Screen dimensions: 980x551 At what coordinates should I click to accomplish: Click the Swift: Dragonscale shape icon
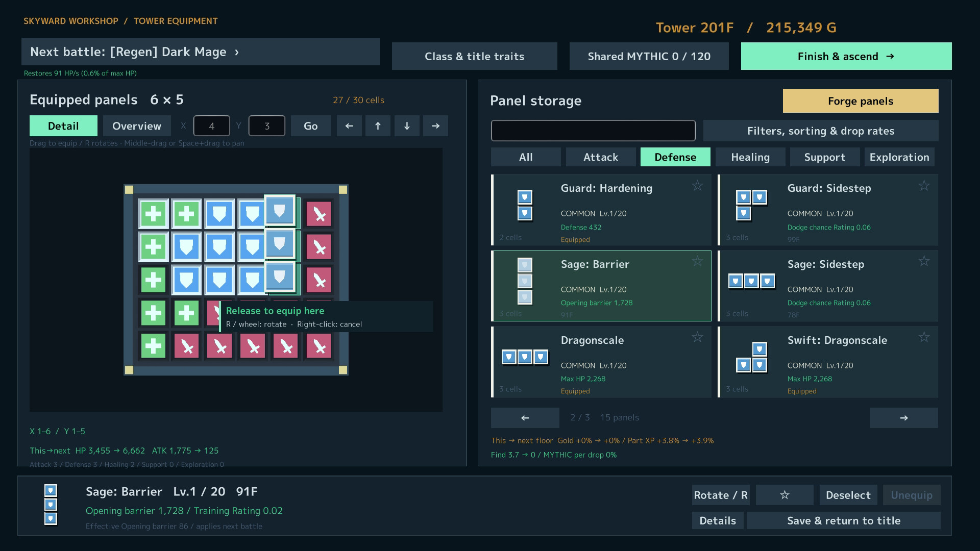click(x=751, y=357)
